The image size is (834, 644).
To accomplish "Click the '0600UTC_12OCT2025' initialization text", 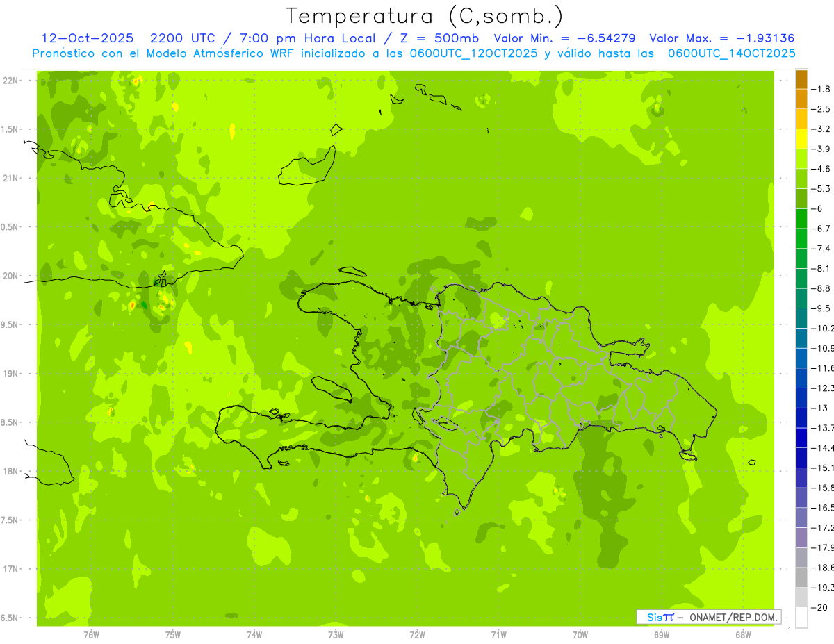I will pyautogui.click(x=473, y=53).
